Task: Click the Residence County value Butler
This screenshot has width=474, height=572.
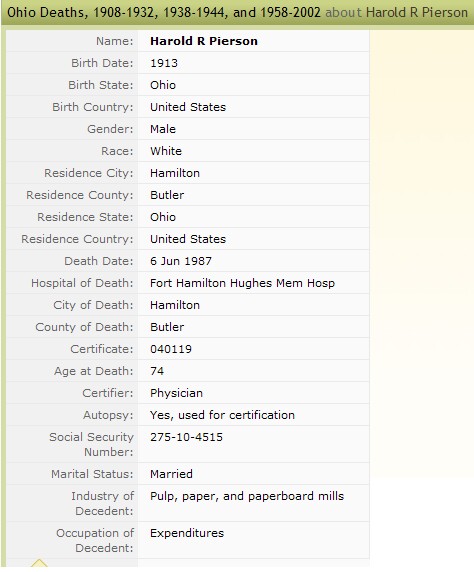Action: [x=167, y=195]
